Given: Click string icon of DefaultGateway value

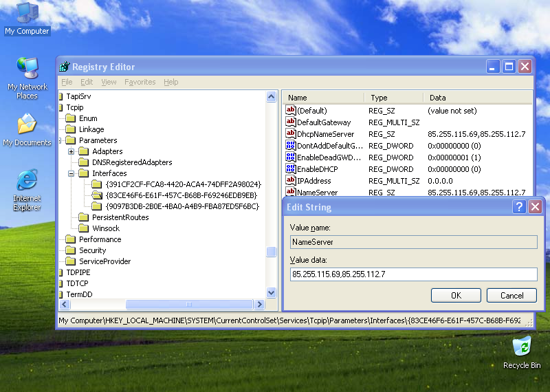Looking at the screenshot, I should 290,122.
